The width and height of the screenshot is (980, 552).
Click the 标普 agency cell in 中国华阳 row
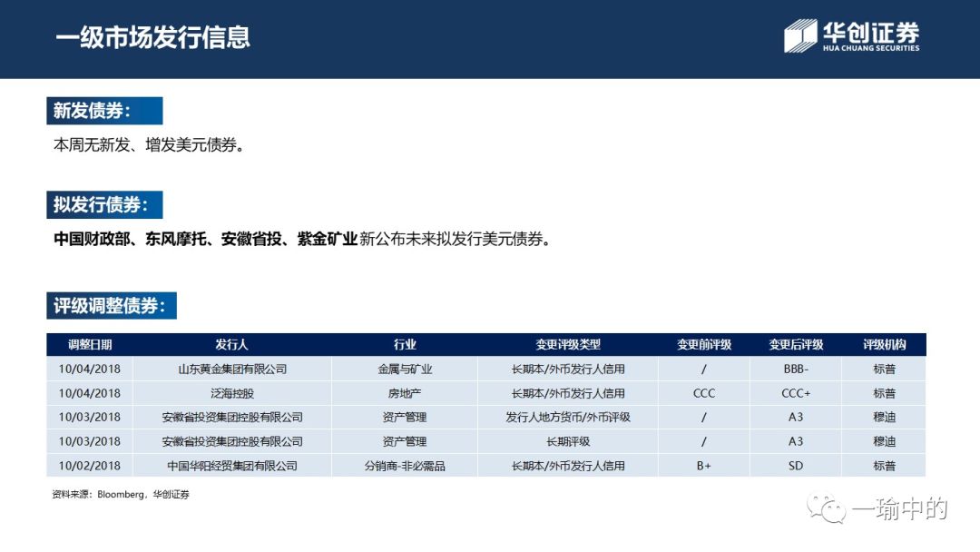coord(884,466)
